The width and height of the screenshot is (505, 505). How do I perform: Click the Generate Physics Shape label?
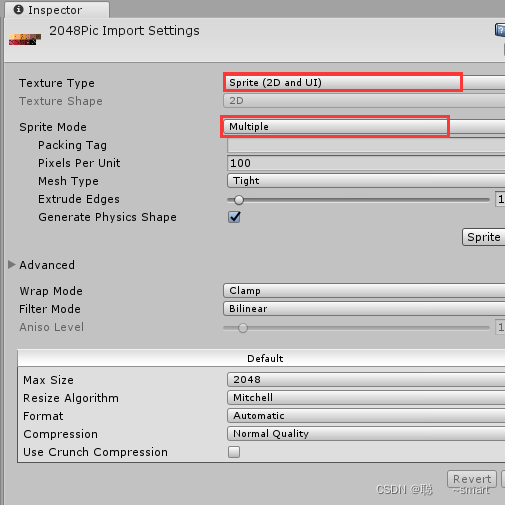tap(107, 217)
